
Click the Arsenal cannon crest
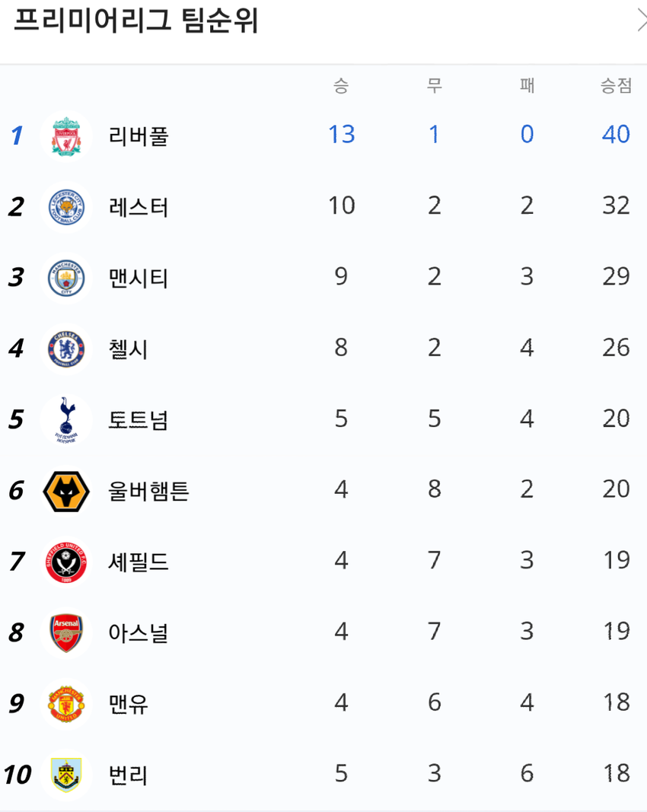pyautogui.click(x=66, y=633)
